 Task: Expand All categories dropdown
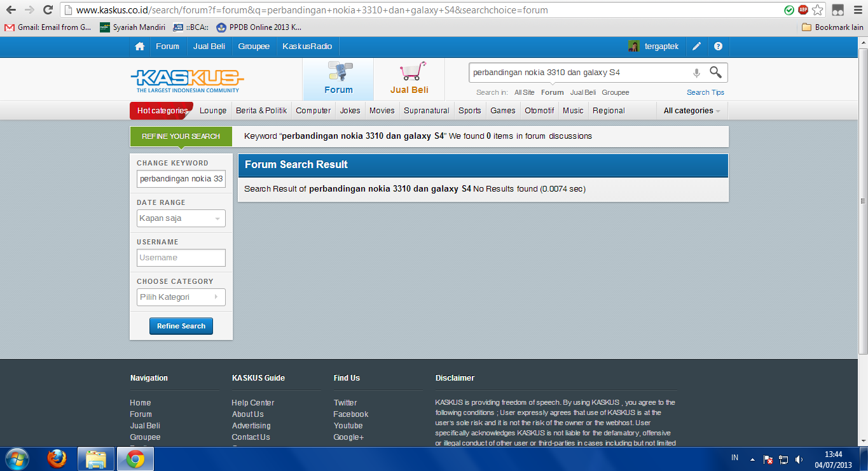tap(692, 111)
